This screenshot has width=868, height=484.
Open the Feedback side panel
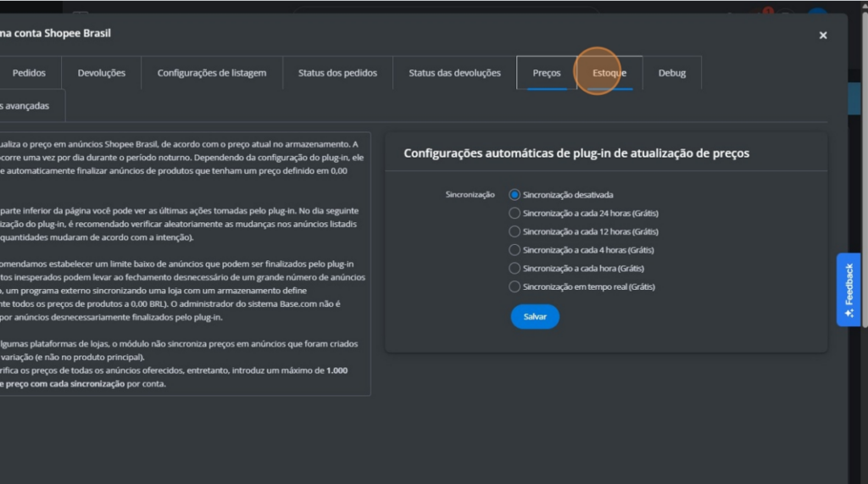point(849,289)
